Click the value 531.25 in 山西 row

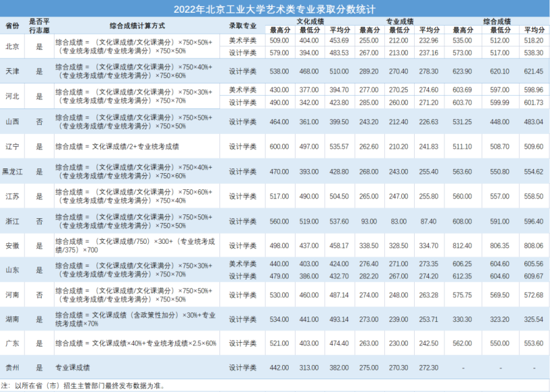(462, 122)
